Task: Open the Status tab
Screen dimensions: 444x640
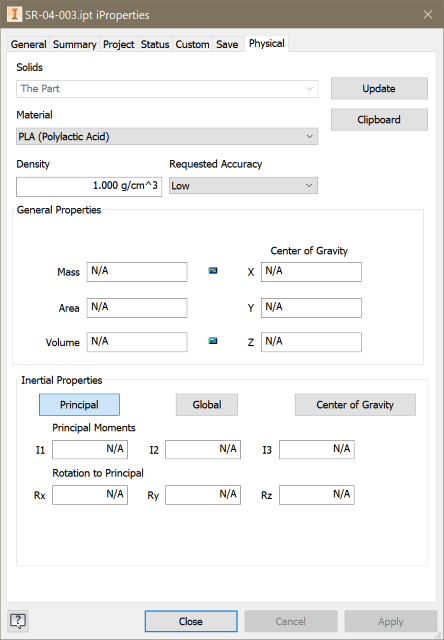Action: point(155,44)
